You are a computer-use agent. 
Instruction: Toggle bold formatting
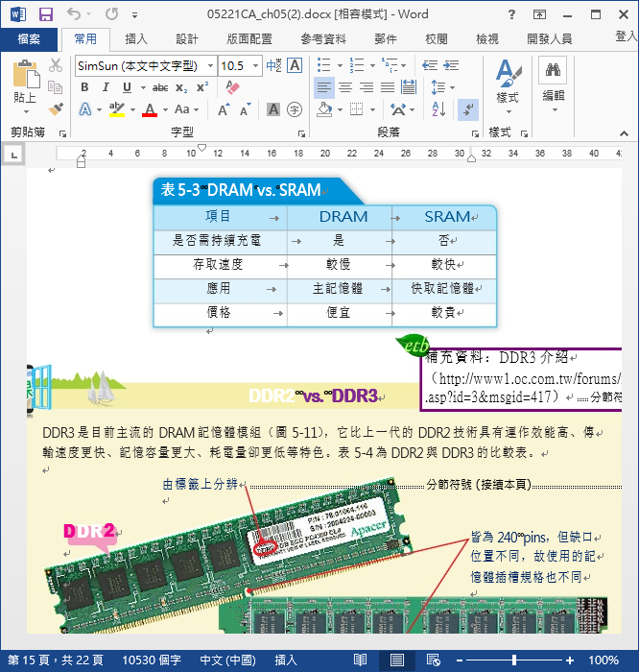click(84, 87)
